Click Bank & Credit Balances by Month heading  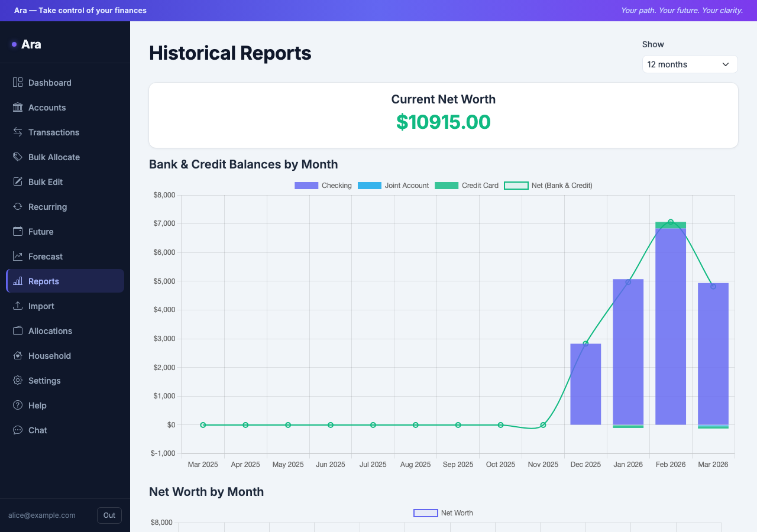tap(244, 164)
